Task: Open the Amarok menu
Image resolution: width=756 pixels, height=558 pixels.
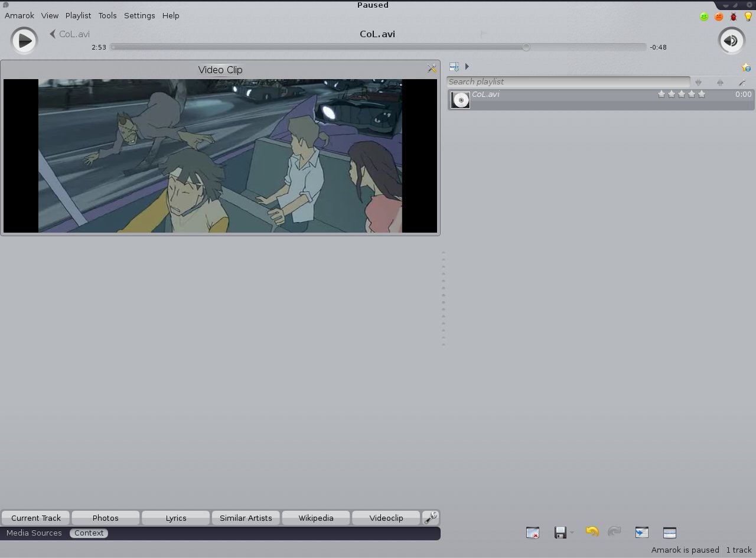Action: [19, 16]
